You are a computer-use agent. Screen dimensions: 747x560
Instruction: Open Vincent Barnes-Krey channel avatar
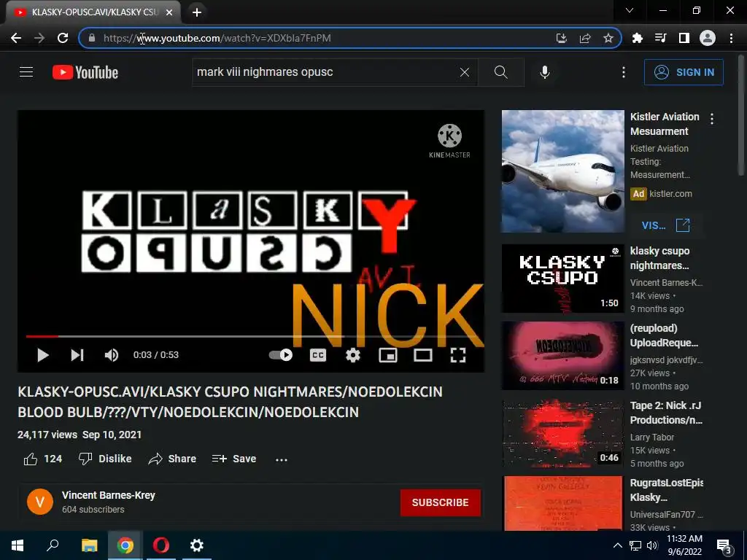(x=40, y=502)
